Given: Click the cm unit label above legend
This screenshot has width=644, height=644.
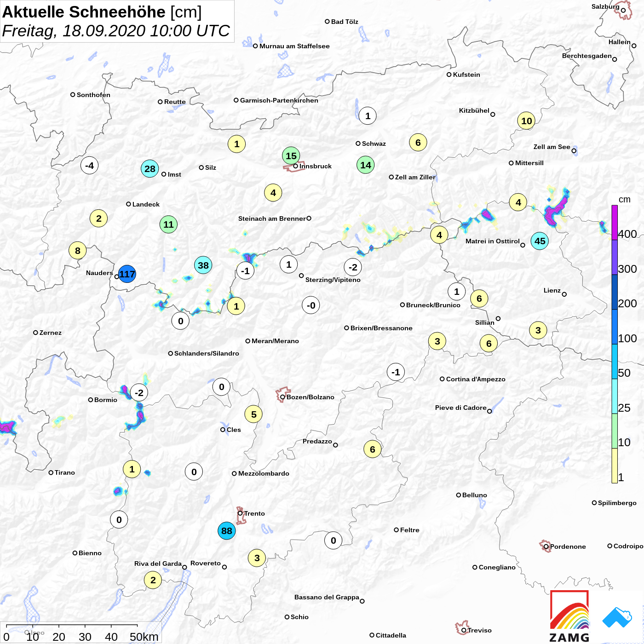Looking at the screenshot, I should 625,200.
